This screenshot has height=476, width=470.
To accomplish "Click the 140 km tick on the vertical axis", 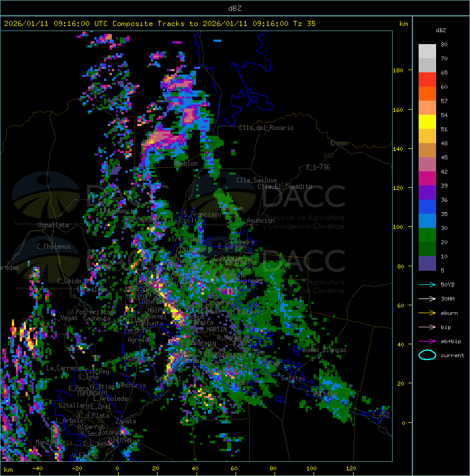I will [398, 149].
